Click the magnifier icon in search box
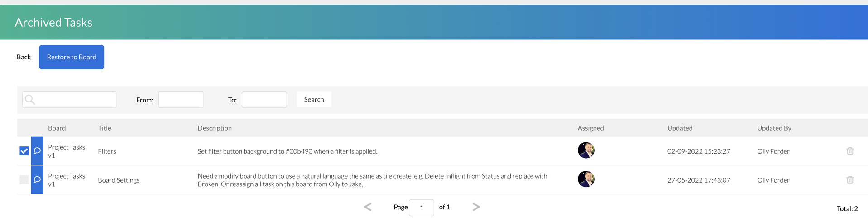 pos(30,100)
